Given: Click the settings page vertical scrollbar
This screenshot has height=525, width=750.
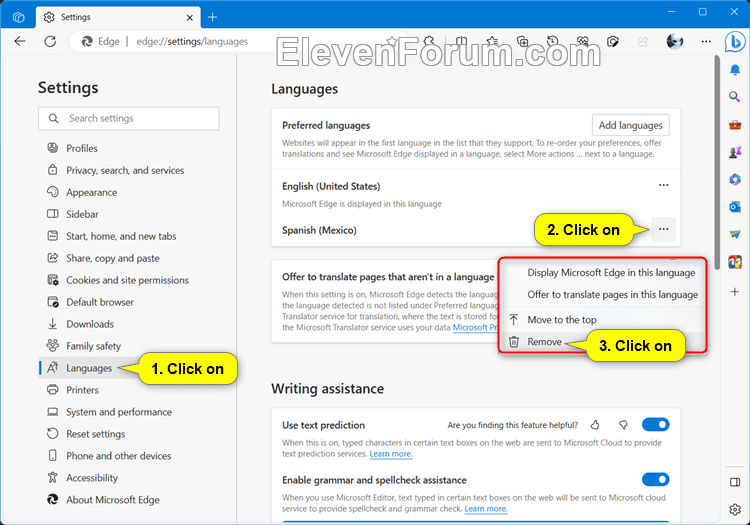Looking at the screenshot, I should click(717, 163).
